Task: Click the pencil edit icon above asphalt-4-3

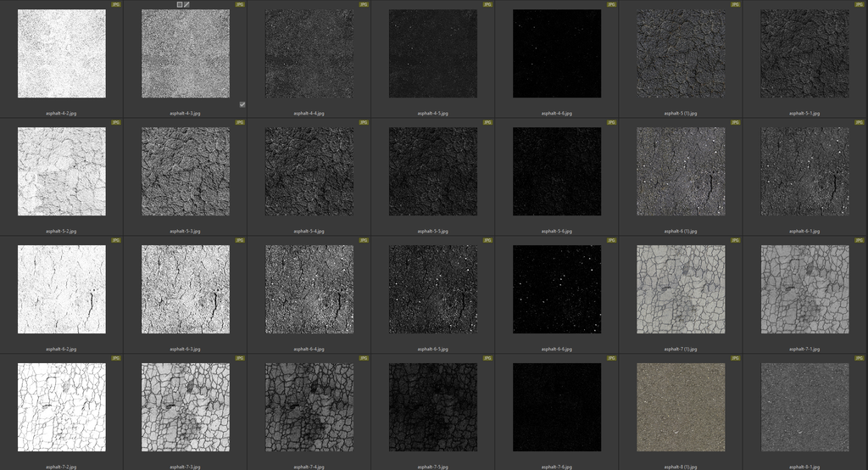Action: pyautogui.click(x=186, y=4)
